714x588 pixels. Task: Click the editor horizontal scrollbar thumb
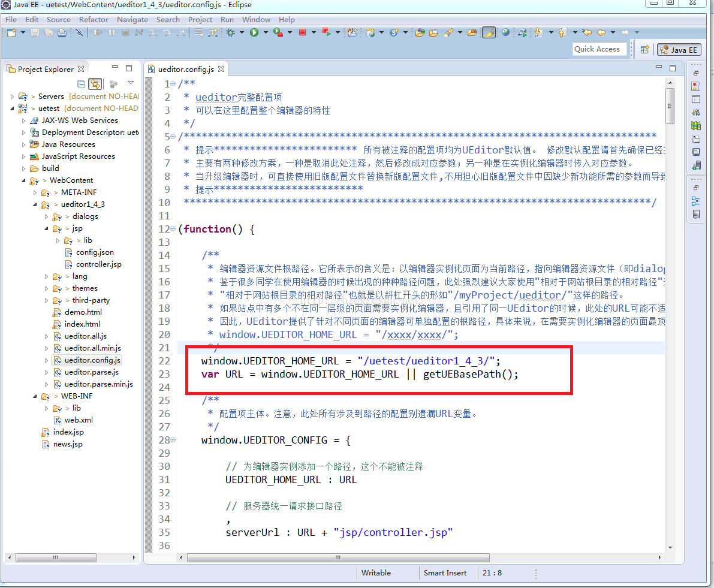338,557
